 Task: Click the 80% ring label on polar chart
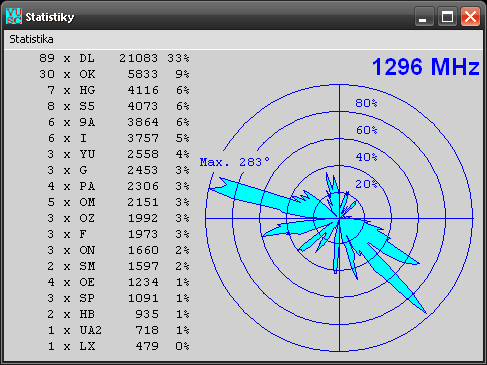pos(366,103)
